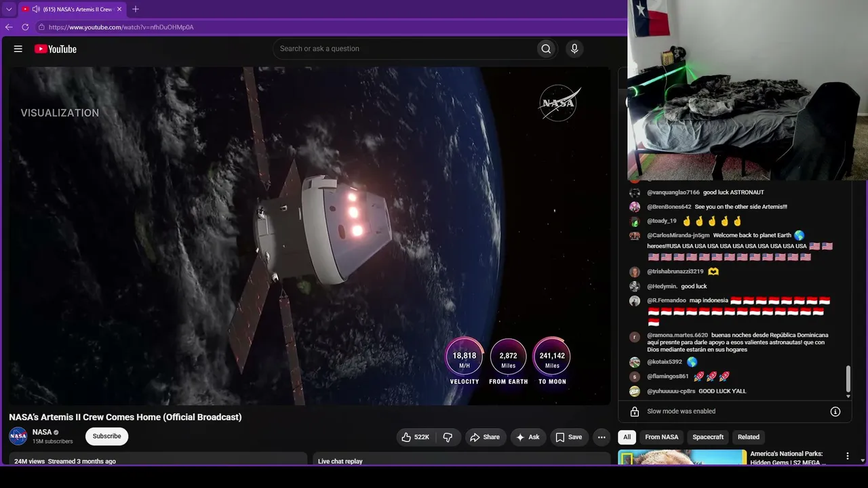The height and width of the screenshot is (488, 868).
Task: Click the live chat scrollbar thumb
Action: pyautogui.click(x=848, y=380)
